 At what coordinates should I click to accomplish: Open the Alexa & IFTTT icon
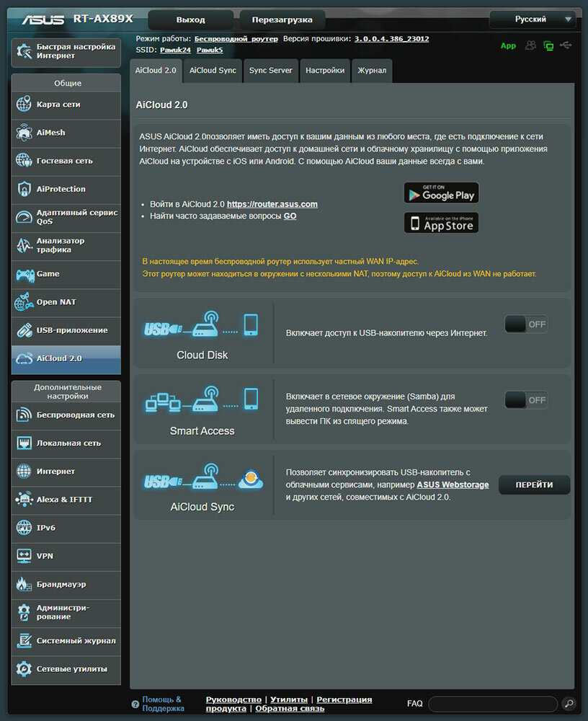(x=24, y=500)
